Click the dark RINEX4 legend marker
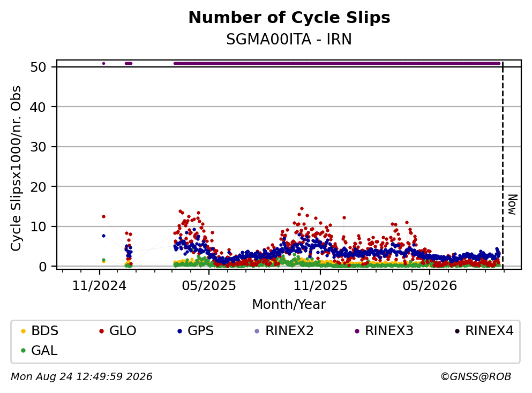532x393 pixels. point(457,331)
